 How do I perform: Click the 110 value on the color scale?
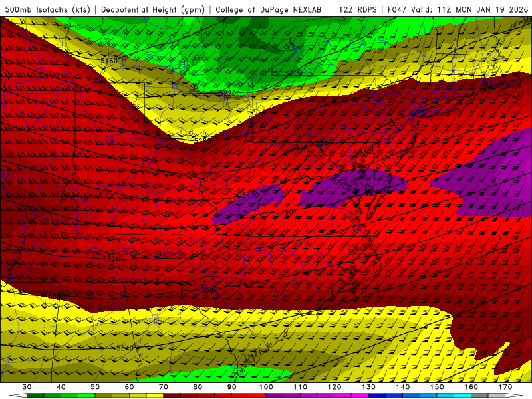301,387
